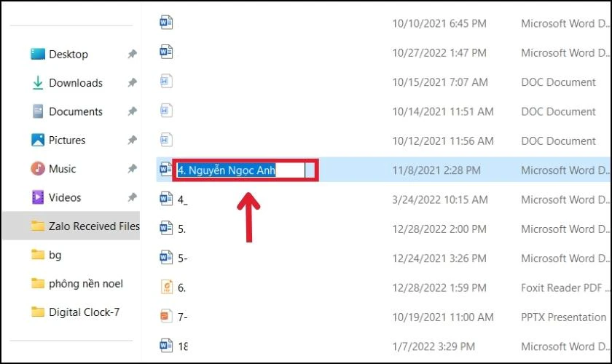Click the PowerPoint presentation file icon

tap(166, 316)
